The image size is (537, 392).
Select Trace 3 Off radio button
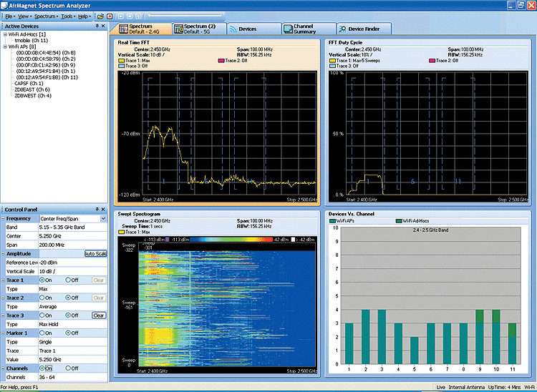[68, 315]
